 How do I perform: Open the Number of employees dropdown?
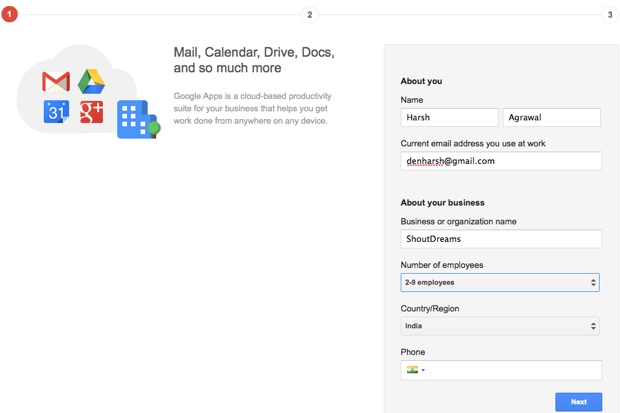(500, 282)
